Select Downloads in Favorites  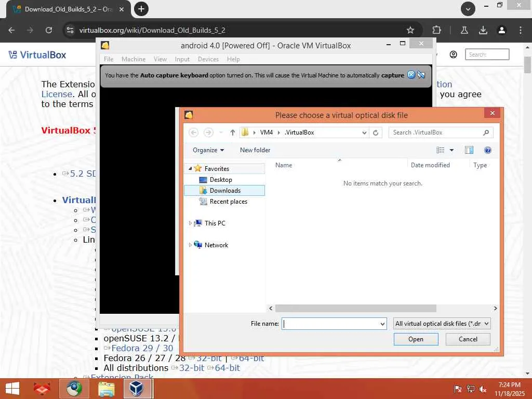(x=224, y=190)
